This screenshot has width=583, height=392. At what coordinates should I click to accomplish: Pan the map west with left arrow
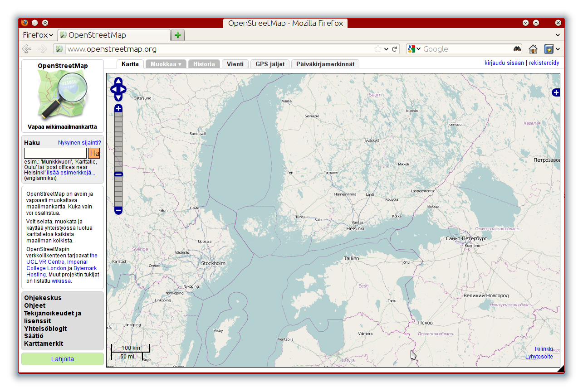[x=113, y=89]
